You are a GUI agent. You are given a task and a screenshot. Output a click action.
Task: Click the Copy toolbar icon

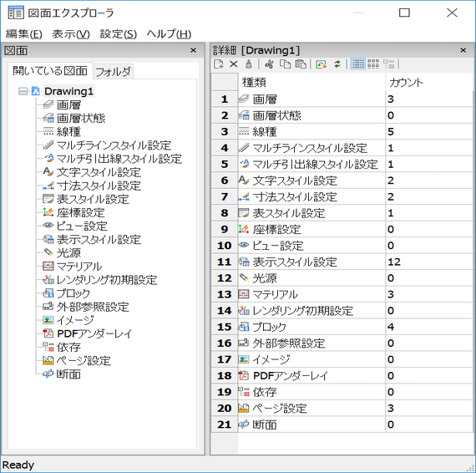[285, 64]
